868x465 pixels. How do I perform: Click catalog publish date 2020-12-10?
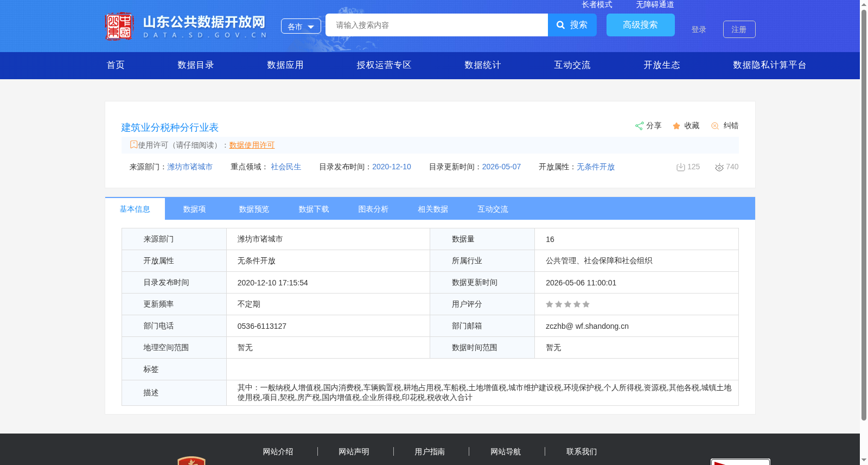coord(392,167)
